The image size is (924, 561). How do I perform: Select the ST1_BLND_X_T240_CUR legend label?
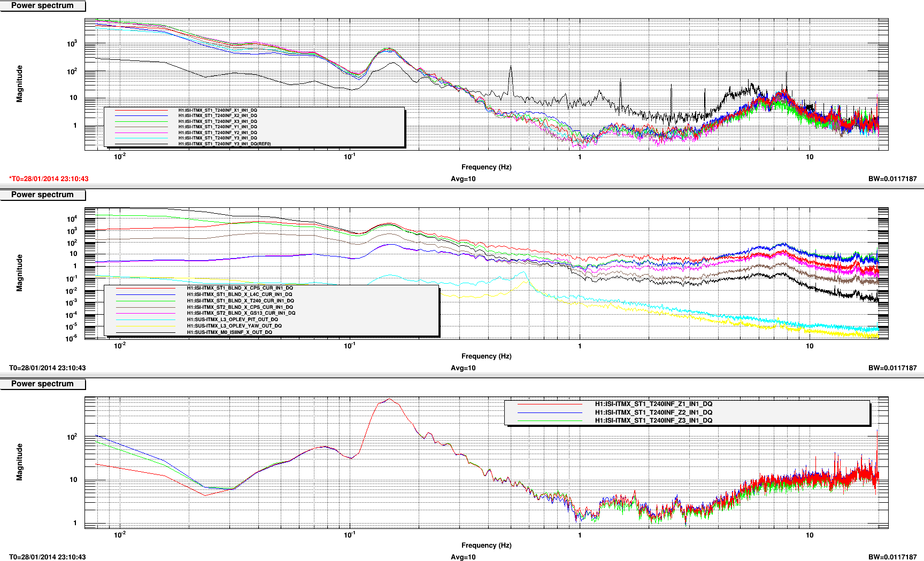pos(240,301)
